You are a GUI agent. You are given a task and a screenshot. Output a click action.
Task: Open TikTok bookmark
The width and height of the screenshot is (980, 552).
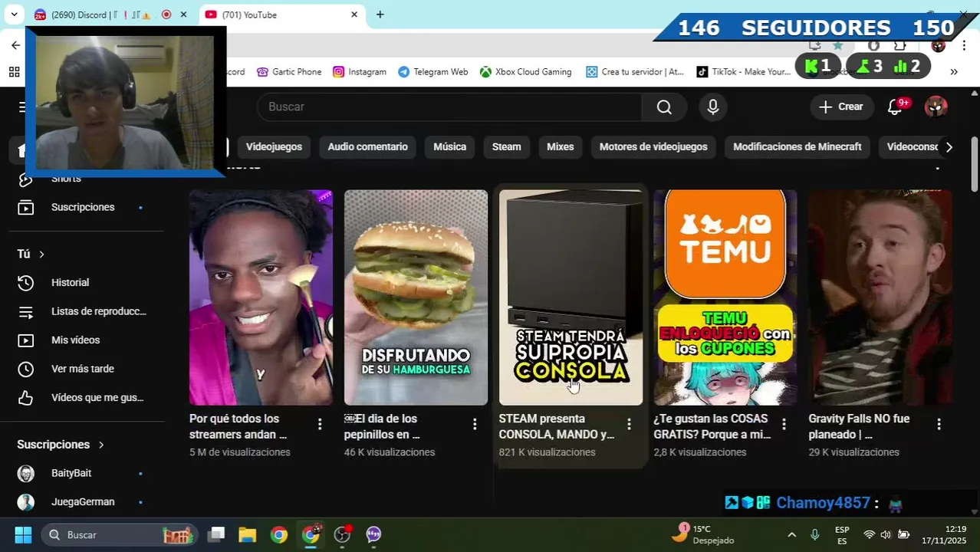tap(744, 72)
